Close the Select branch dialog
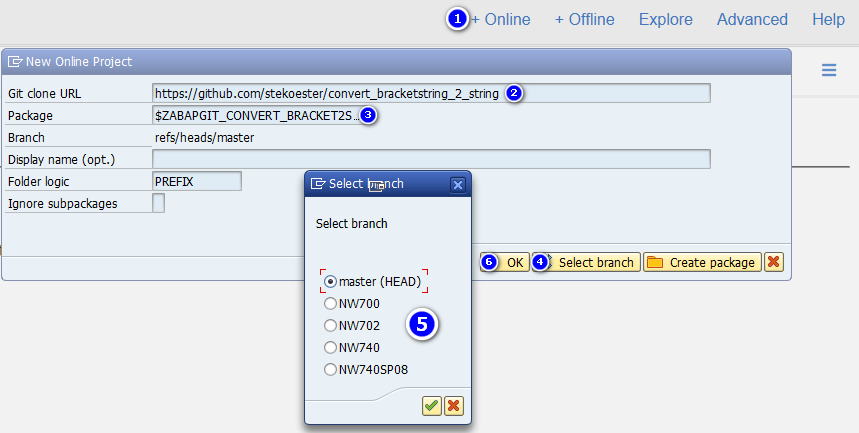 pyautogui.click(x=457, y=185)
